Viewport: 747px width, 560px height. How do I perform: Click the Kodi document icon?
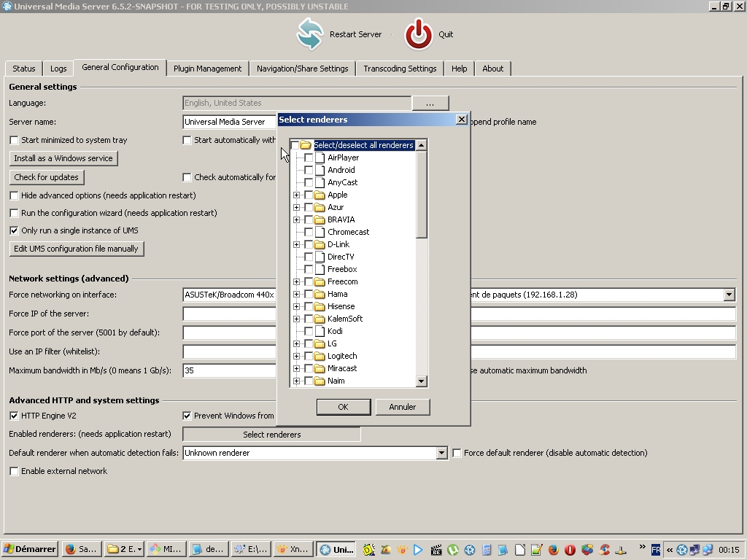click(x=320, y=331)
